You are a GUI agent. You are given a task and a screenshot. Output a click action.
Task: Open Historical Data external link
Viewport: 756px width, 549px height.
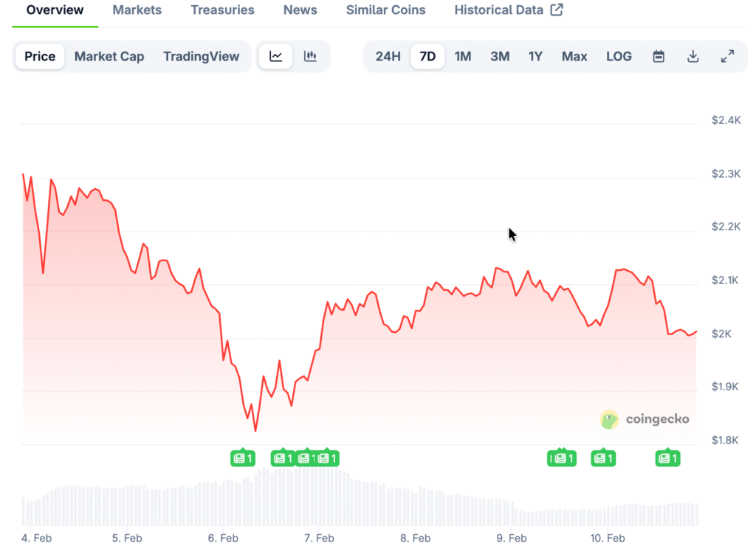[x=509, y=10]
